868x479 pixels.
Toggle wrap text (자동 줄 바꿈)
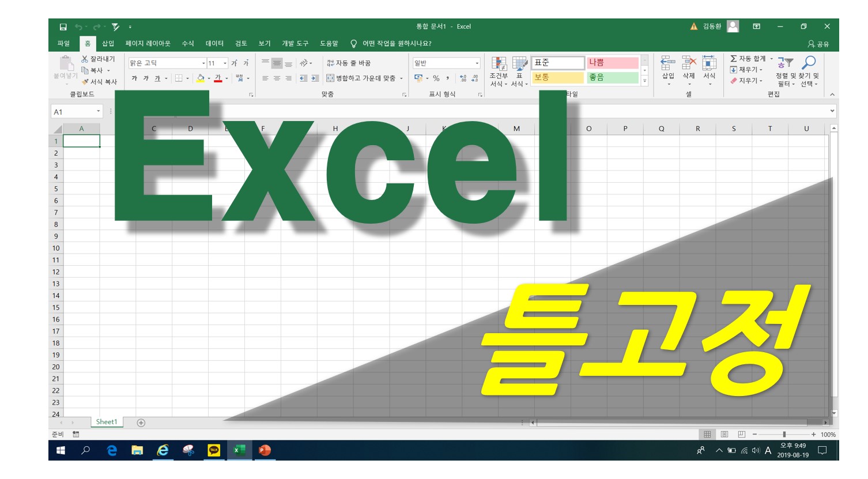coord(349,63)
